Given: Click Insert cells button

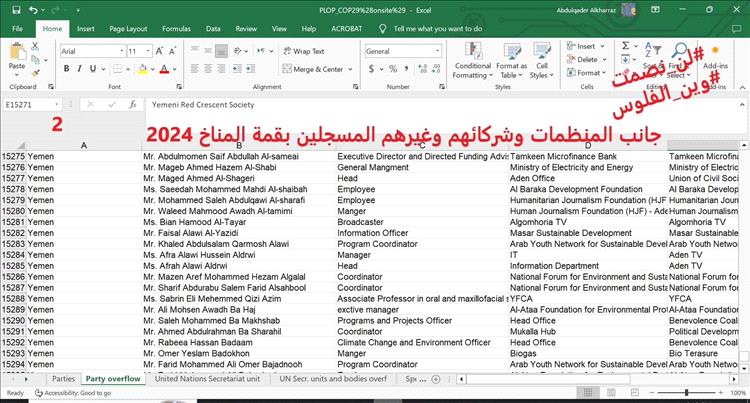Looking at the screenshot, I should click(x=585, y=46).
